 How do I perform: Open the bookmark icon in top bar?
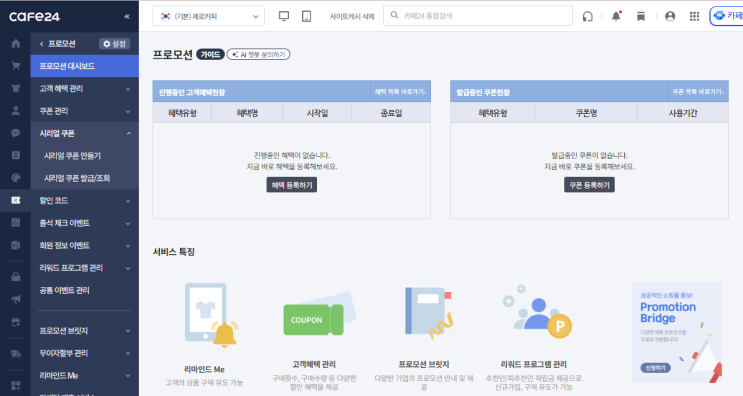[641, 17]
